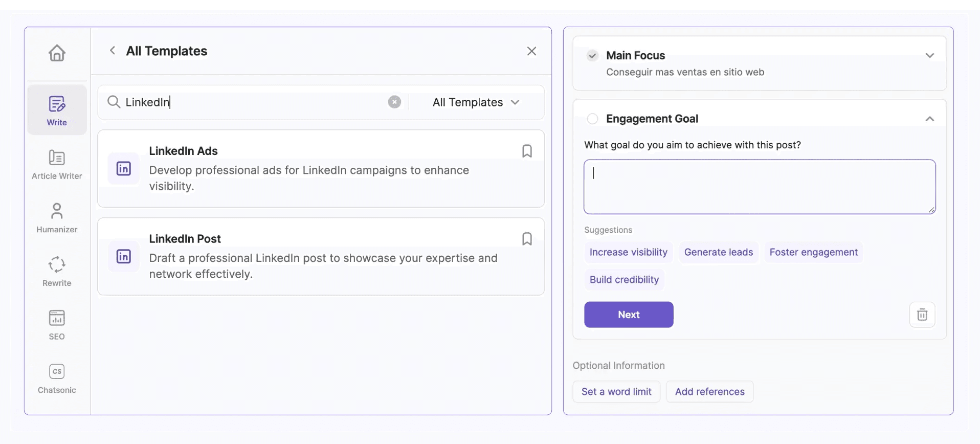Screen dimensions: 980x444
Task: Click the LinkedIn Post logo icon
Action: 124,256
